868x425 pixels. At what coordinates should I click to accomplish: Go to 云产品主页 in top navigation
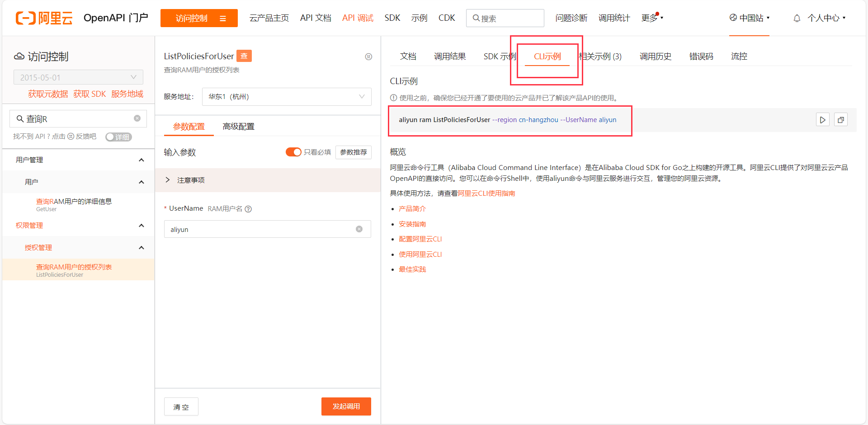tap(269, 18)
